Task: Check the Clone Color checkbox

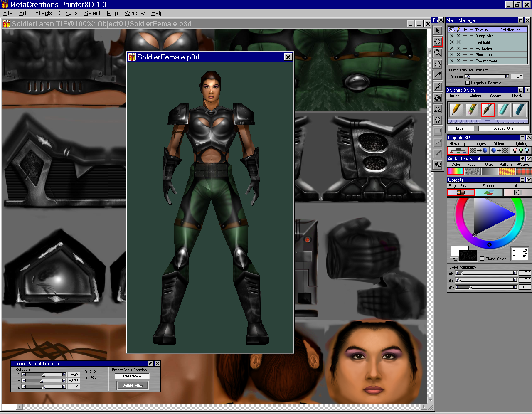Action: coord(482,259)
